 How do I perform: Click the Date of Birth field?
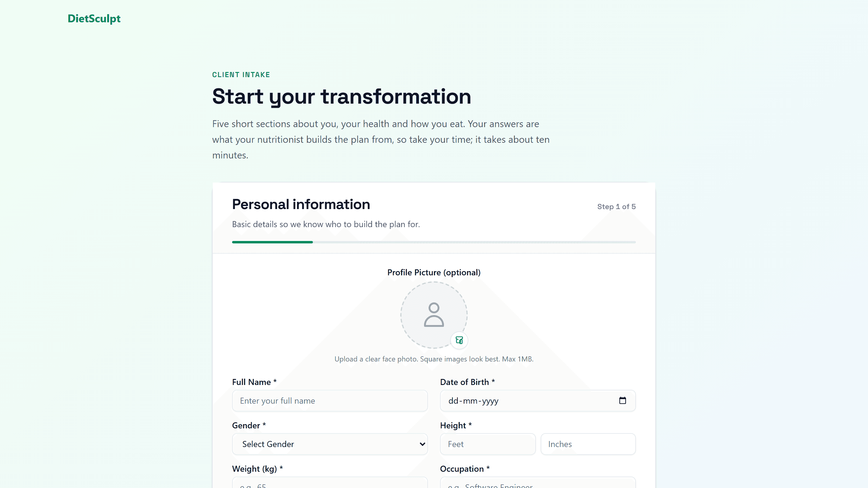(x=538, y=401)
